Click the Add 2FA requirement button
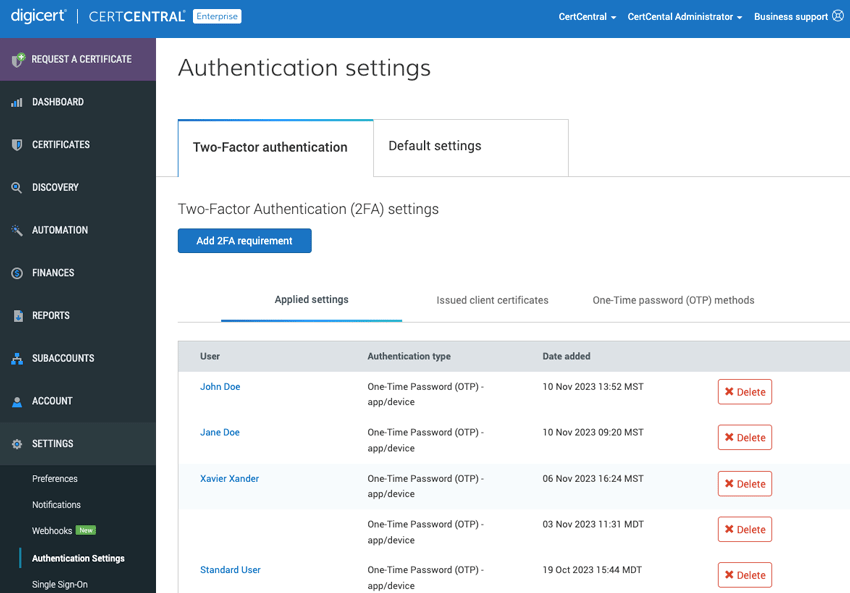 pos(244,240)
